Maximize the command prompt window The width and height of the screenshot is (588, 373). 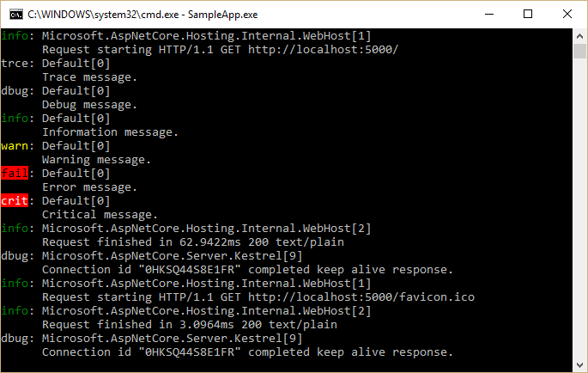[x=528, y=14]
